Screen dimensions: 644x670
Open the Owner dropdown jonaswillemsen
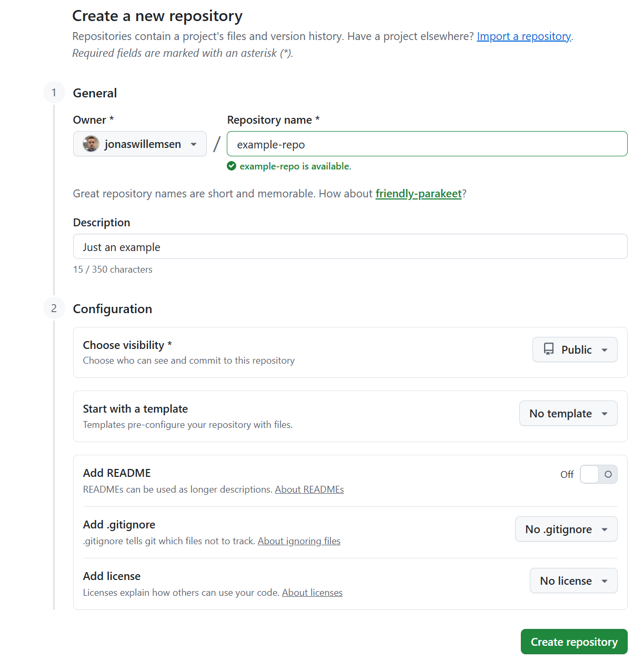139,144
